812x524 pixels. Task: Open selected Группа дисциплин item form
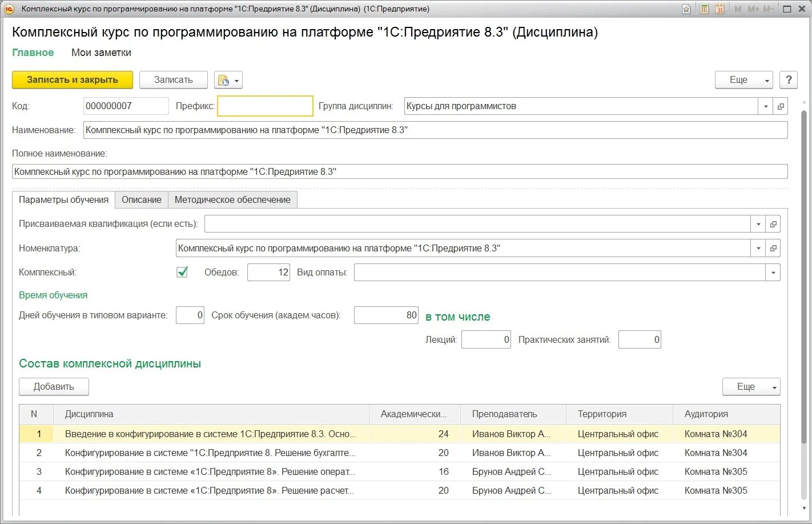click(781, 106)
